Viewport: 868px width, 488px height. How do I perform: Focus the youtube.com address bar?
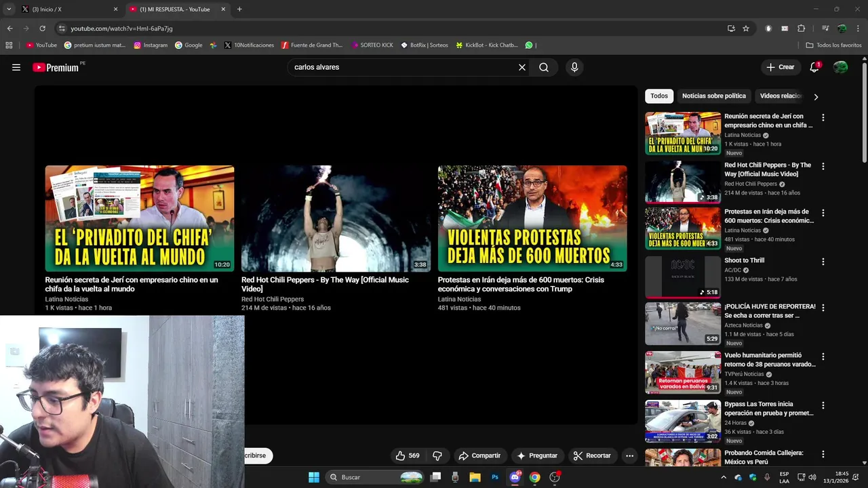(393, 28)
